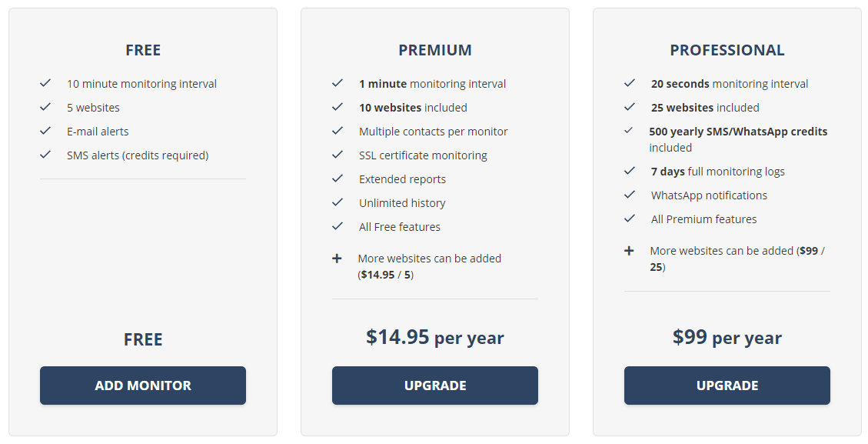Click the $99 per year price
Viewport: 868px width, 444px height.
coord(727,337)
